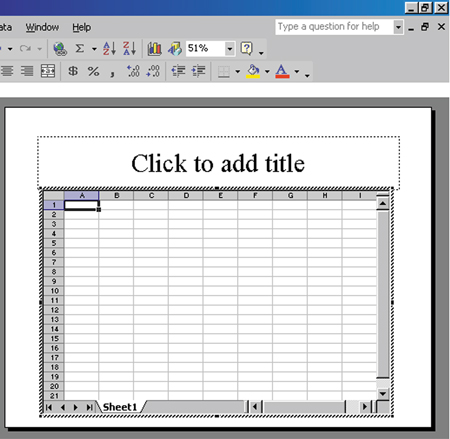Click the Merge and Center icon
This screenshot has width=450, height=439.
pyautogui.click(x=48, y=71)
